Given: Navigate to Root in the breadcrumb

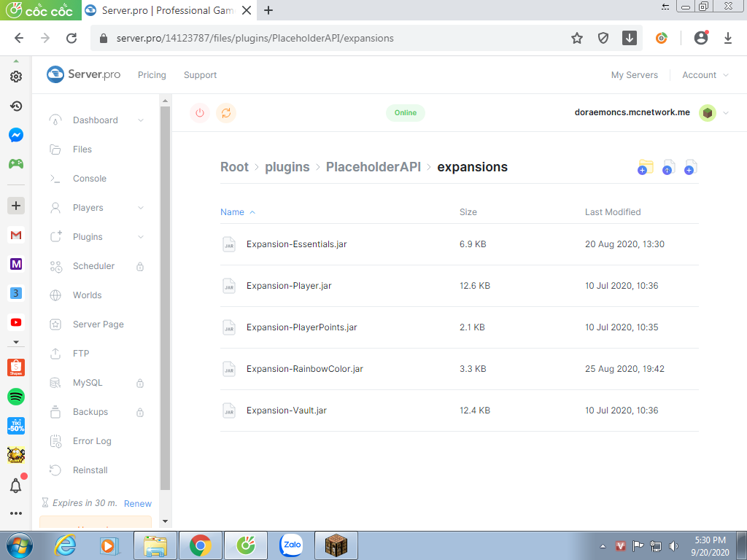Looking at the screenshot, I should tap(234, 167).
